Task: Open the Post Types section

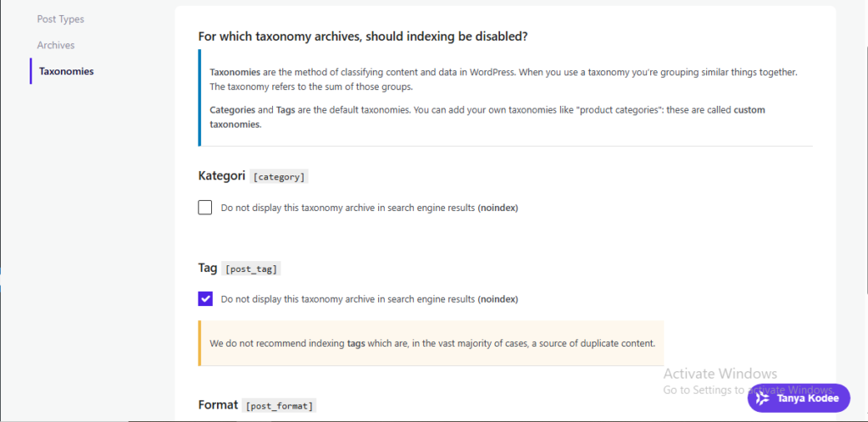Action: coord(60,19)
